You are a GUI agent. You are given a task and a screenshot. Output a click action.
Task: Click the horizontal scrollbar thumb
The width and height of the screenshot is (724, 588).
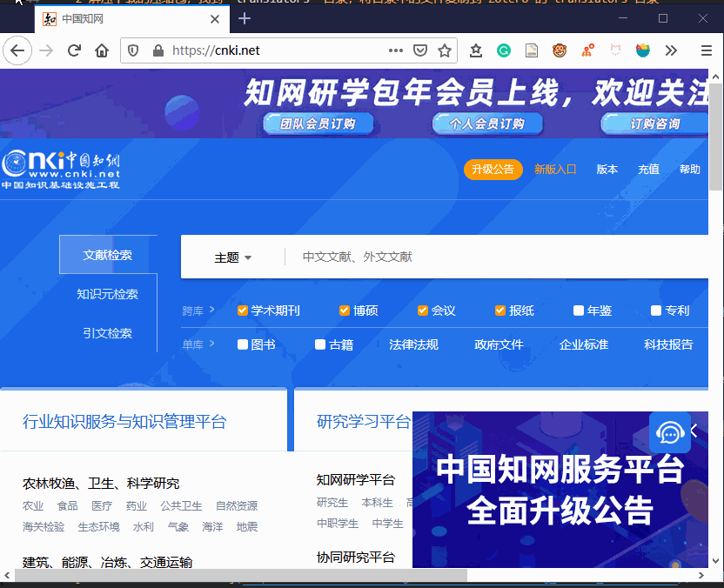[240, 575]
